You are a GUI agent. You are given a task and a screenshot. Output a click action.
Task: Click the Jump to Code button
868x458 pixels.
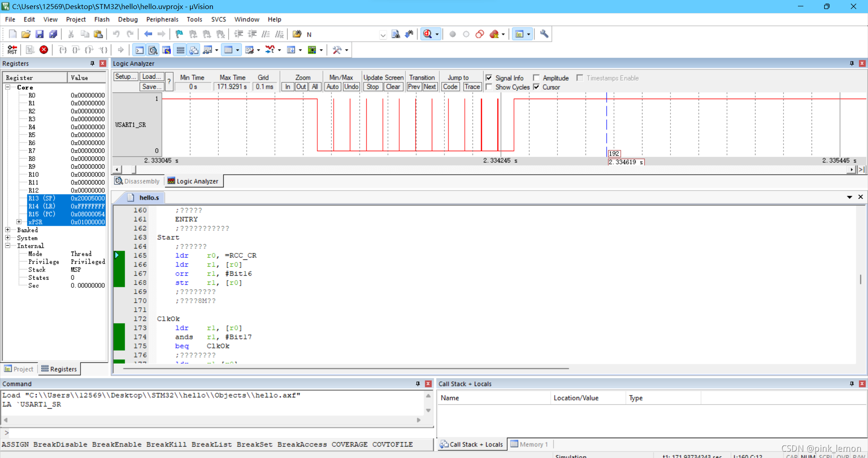(450, 87)
